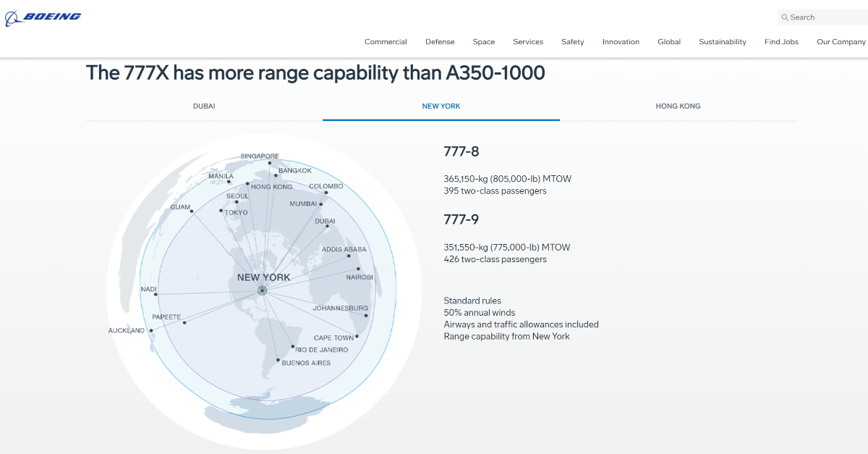Open the Safety navigation item
Screen dimensions: 868x454
pos(573,42)
